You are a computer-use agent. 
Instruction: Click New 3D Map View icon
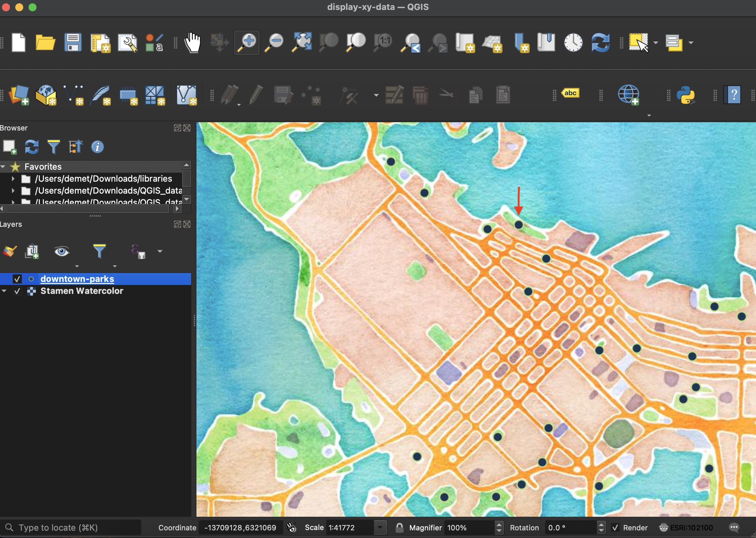(x=492, y=43)
